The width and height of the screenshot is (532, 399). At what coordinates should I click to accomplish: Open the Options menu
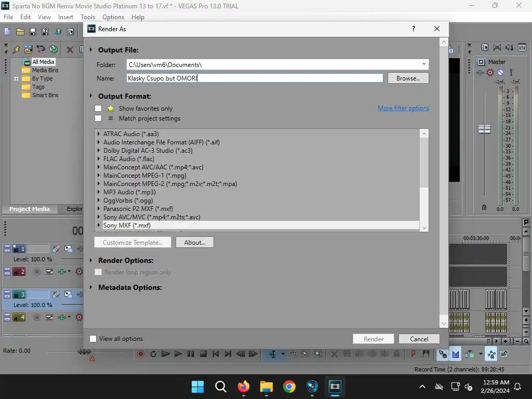tap(113, 17)
